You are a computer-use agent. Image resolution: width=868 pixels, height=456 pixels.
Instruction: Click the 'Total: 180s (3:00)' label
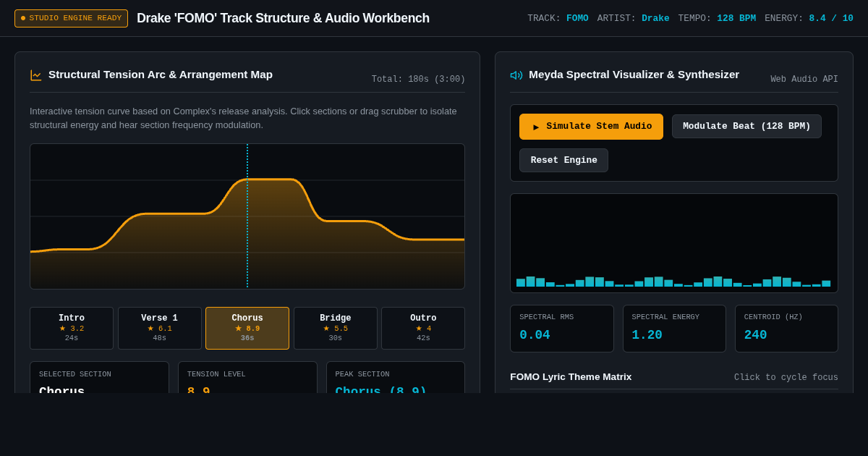tap(418, 79)
